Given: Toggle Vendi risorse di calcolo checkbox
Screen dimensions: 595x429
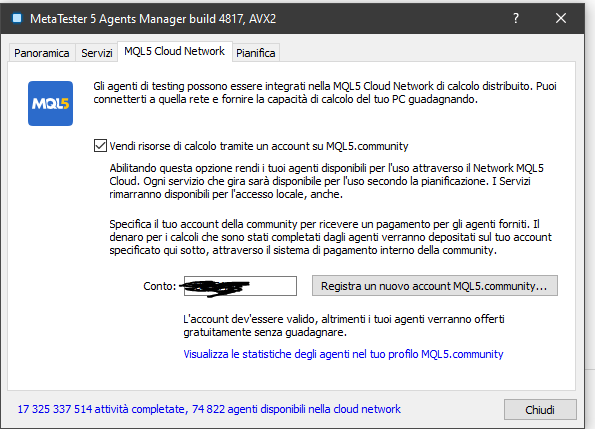Looking at the screenshot, I should 100,146.
